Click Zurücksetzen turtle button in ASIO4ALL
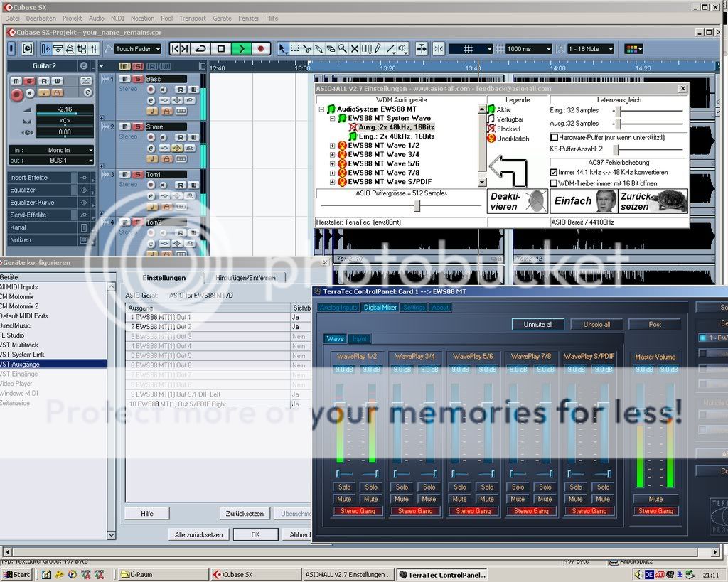Image resolution: width=728 pixels, height=582 pixels. click(653, 201)
